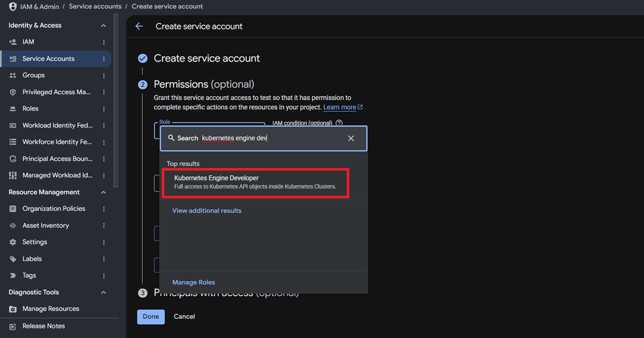This screenshot has width=644, height=338.
Task: Collapse the Resource Management section
Action: click(103, 192)
